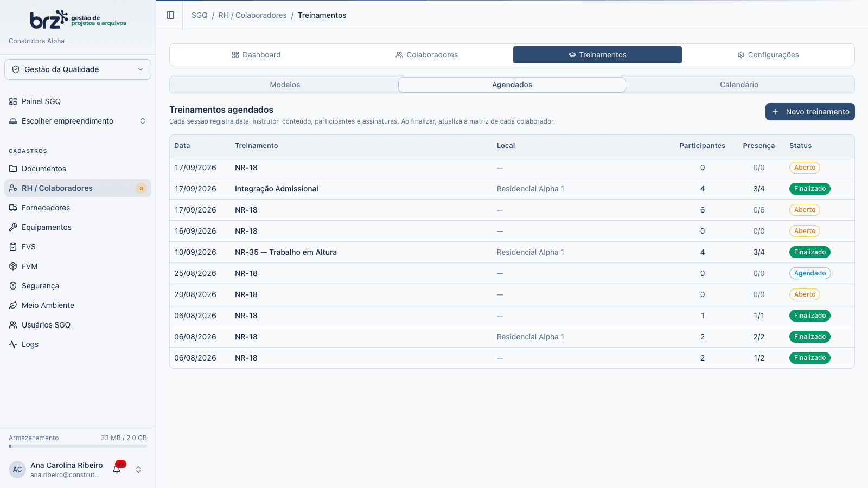Click the 0/6 presence value
Screen dimensions: 868x488
(758, 210)
